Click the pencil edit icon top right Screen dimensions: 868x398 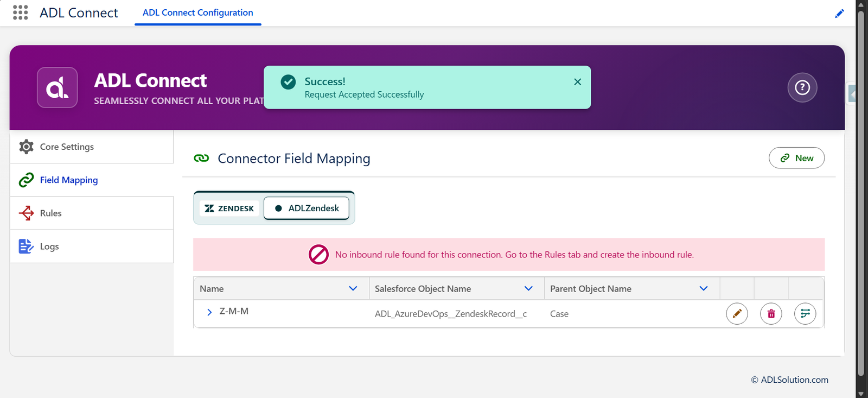839,14
